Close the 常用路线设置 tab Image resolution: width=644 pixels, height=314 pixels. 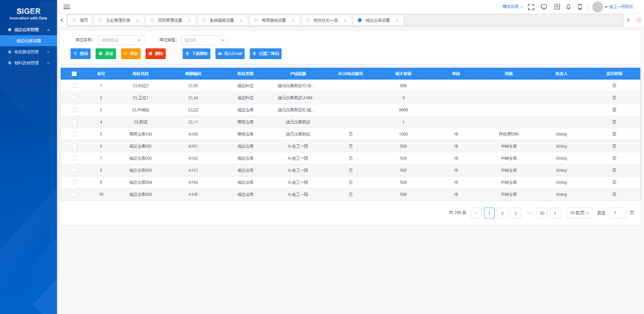293,20
